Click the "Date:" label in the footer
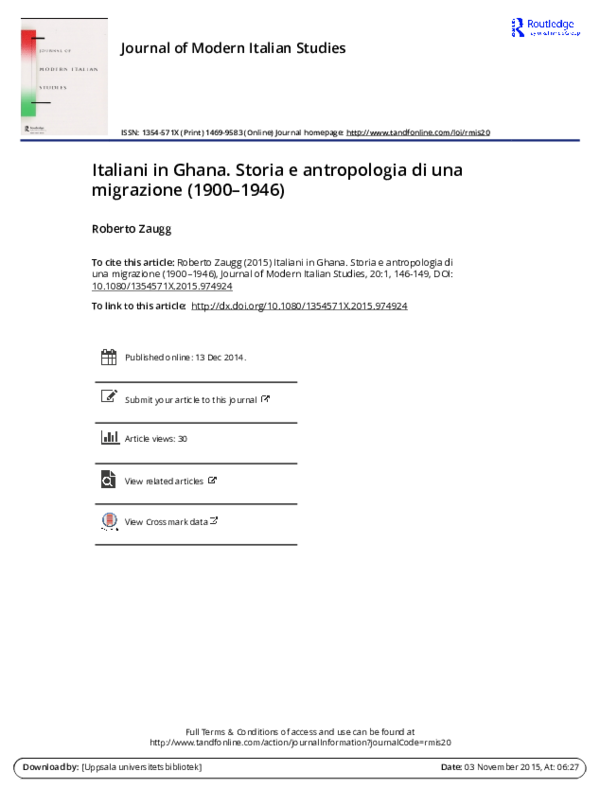 click(451, 767)
